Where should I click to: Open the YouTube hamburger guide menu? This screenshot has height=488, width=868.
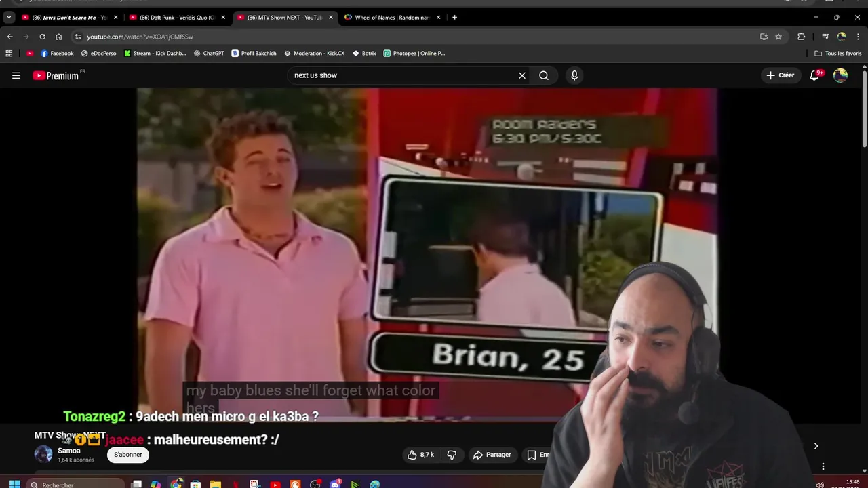pos(16,75)
